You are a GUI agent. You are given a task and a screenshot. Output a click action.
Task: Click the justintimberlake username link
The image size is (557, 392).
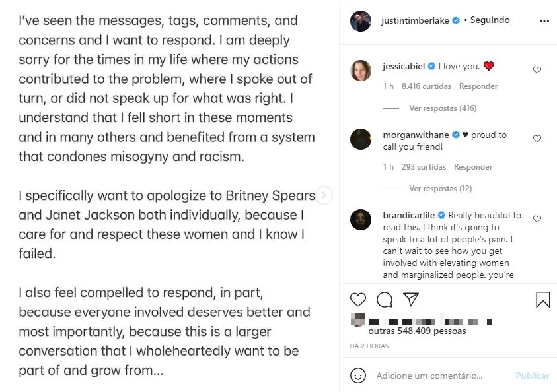415,20
